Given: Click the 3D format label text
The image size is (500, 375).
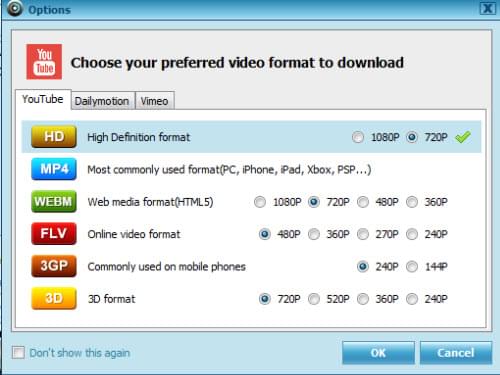Looking at the screenshot, I should (x=112, y=299).
